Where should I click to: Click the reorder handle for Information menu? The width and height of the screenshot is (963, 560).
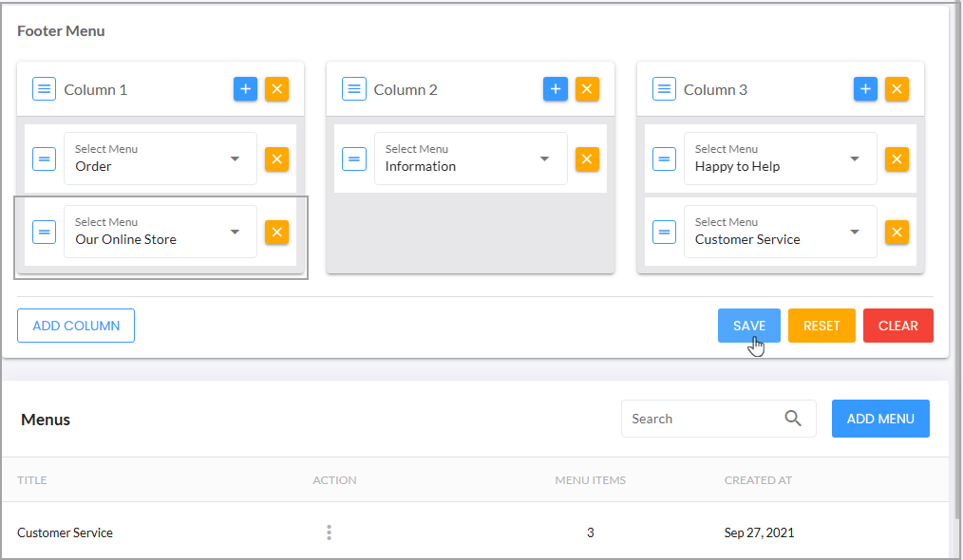[x=354, y=159]
